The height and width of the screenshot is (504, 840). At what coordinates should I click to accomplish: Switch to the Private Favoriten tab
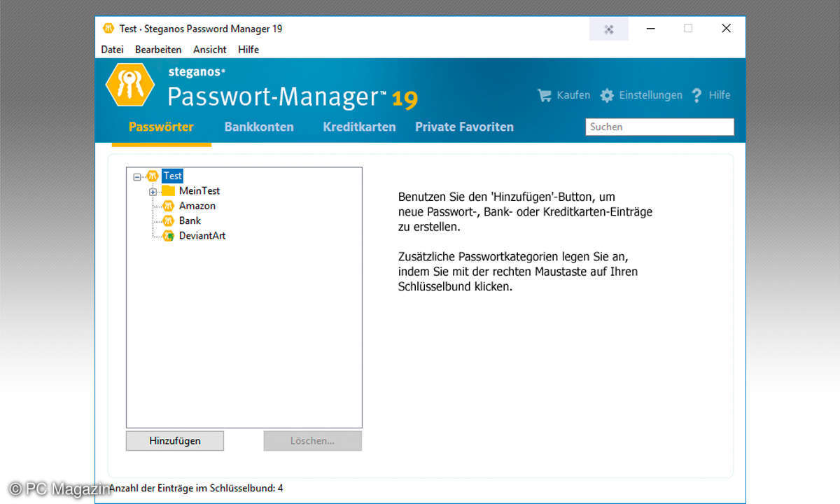(464, 127)
